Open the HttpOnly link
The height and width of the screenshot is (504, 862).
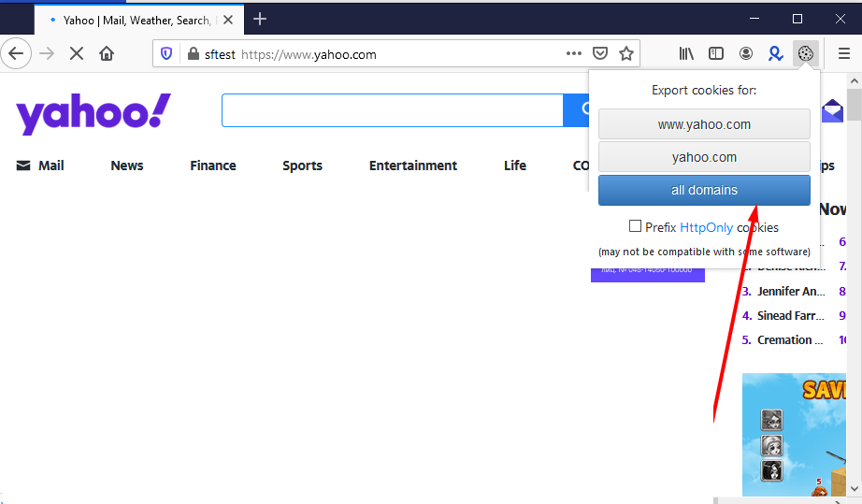pos(707,227)
